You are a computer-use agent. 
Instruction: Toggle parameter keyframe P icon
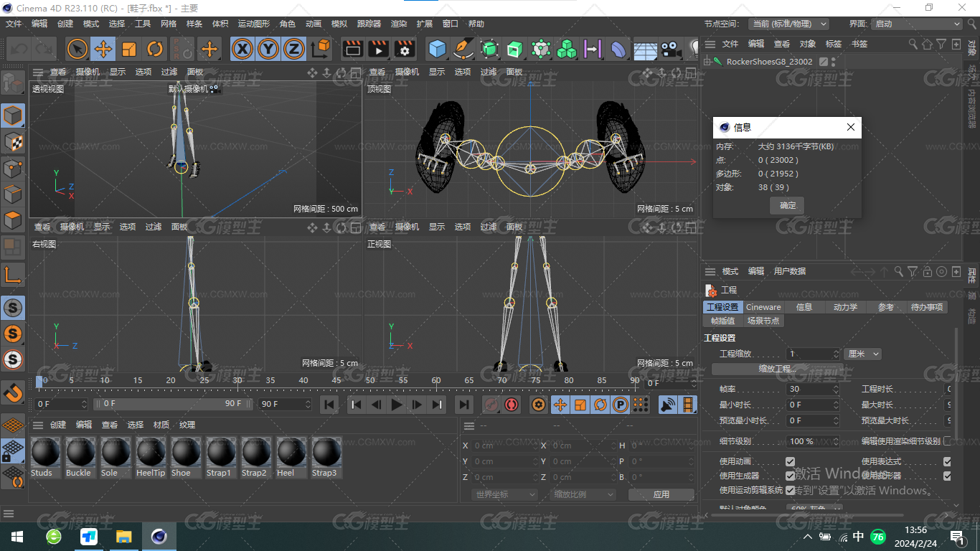pos(621,405)
